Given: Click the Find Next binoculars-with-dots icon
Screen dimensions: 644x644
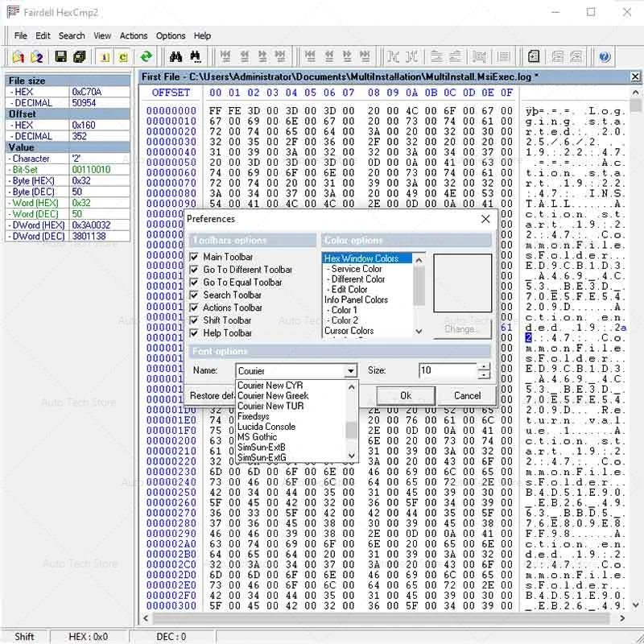Looking at the screenshot, I should coord(196,56).
